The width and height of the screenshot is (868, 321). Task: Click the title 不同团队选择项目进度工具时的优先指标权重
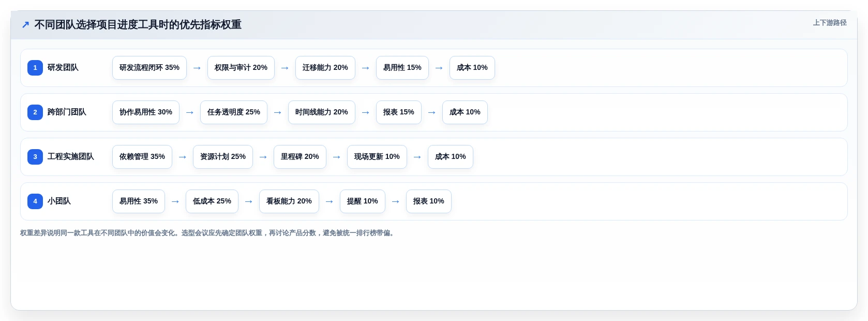(x=138, y=25)
